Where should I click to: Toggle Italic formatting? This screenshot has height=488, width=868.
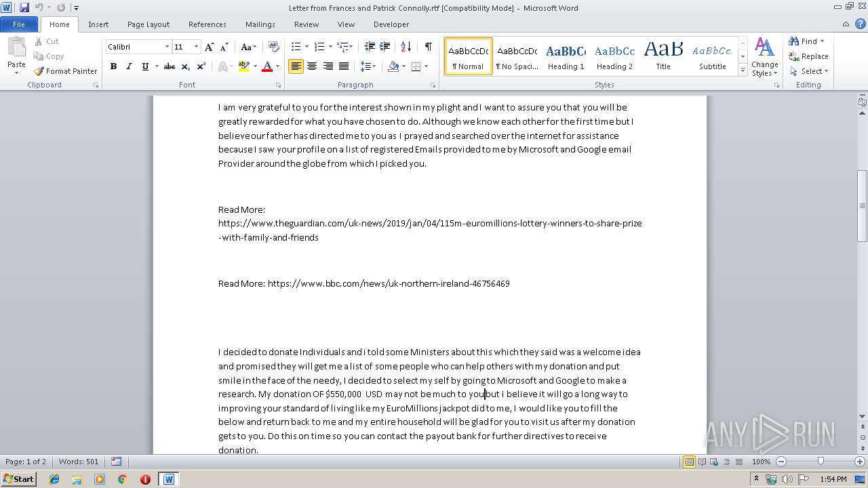tap(129, 66)
